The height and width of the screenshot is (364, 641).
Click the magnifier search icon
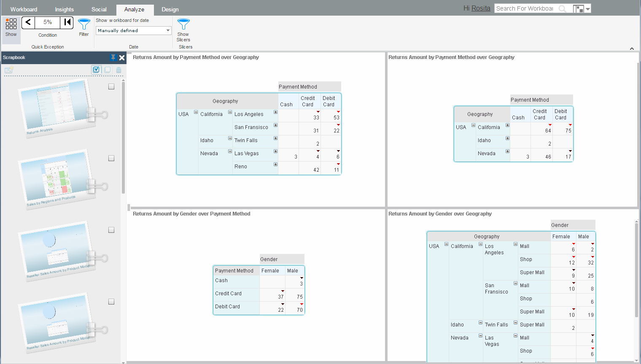click(563, 9)
